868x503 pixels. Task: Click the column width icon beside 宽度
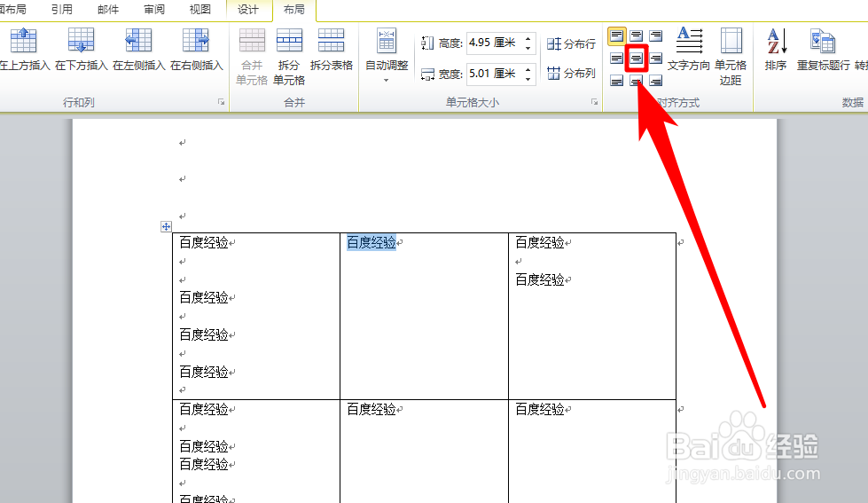pos(426,74)
